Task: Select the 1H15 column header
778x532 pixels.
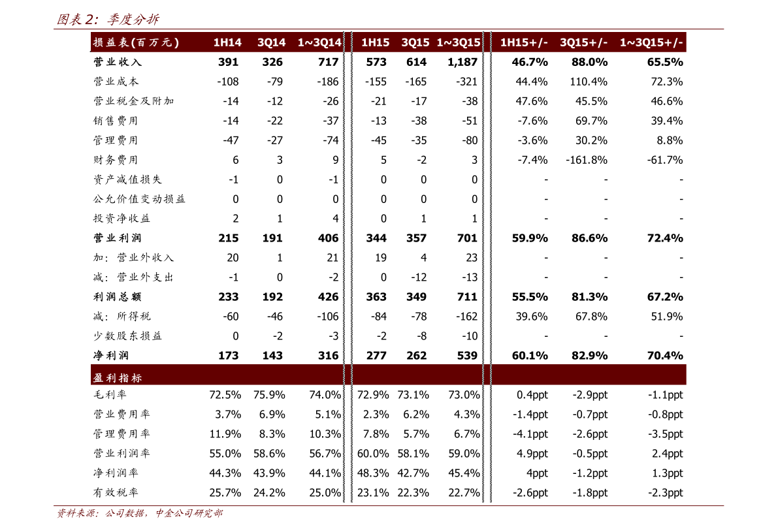Action: pyautogui.click(x=375, y=42)
